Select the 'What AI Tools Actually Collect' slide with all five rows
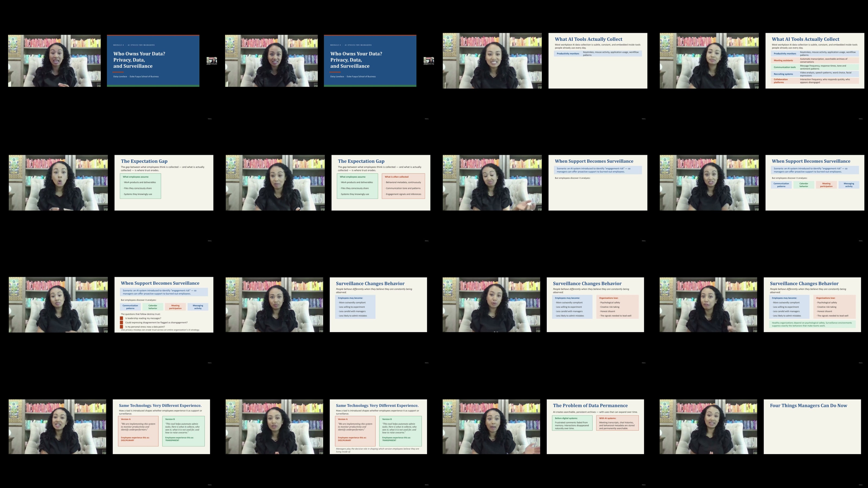The image size is (868, 488). pyautogui.click(x=815, y=61)
